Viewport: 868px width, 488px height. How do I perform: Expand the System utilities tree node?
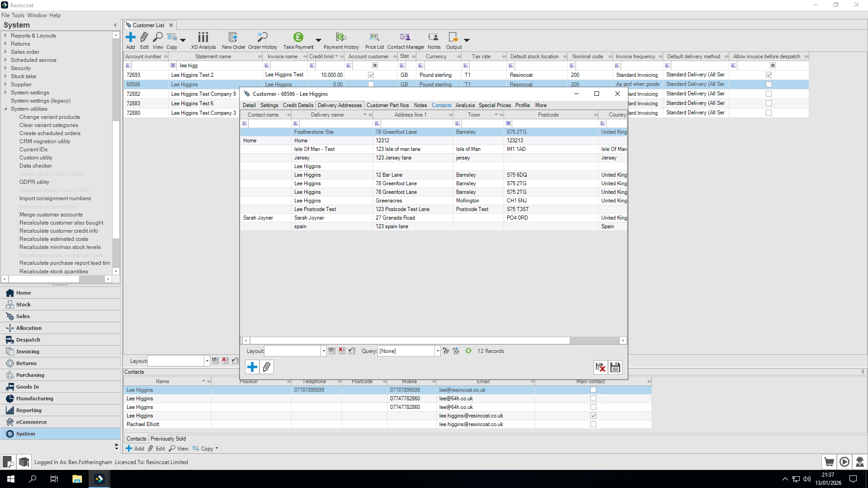[6, 109]
